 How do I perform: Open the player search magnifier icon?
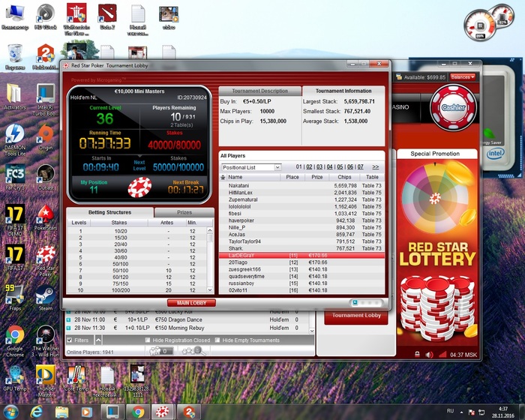point(193,351)
